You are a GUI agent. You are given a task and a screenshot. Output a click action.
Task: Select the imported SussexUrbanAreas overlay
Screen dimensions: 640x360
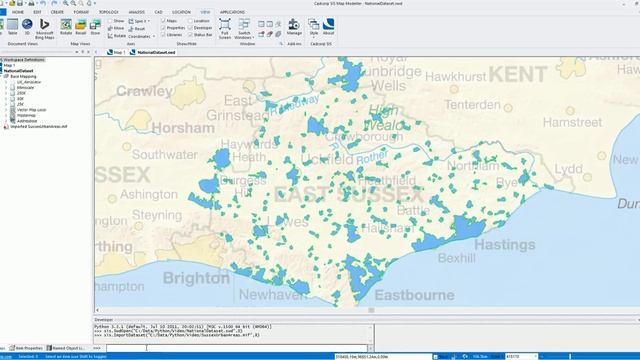click(x=38, y=127)
